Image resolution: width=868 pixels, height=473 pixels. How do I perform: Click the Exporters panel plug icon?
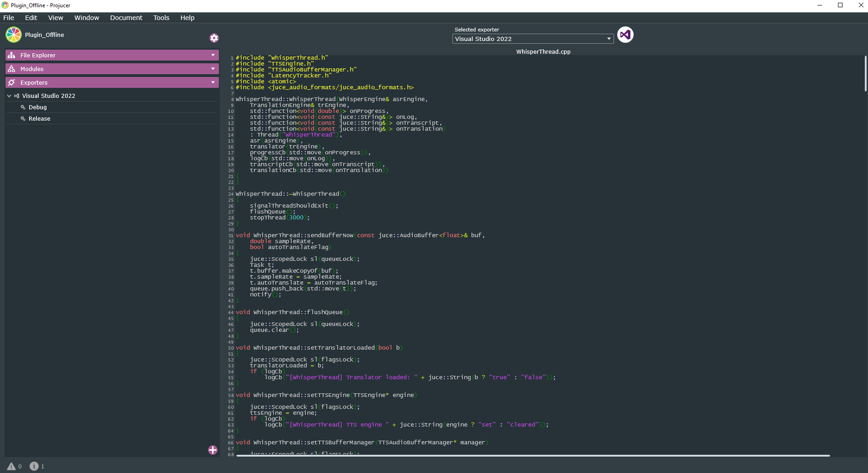pos(12,82)
